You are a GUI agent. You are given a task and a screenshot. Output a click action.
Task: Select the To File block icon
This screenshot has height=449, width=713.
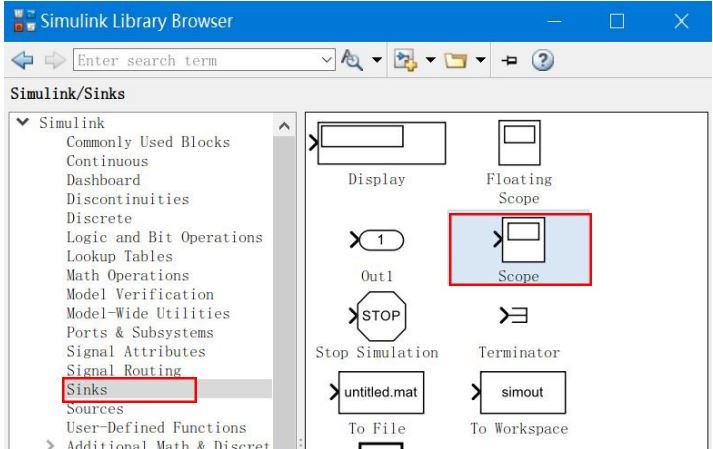coord(377,393)
